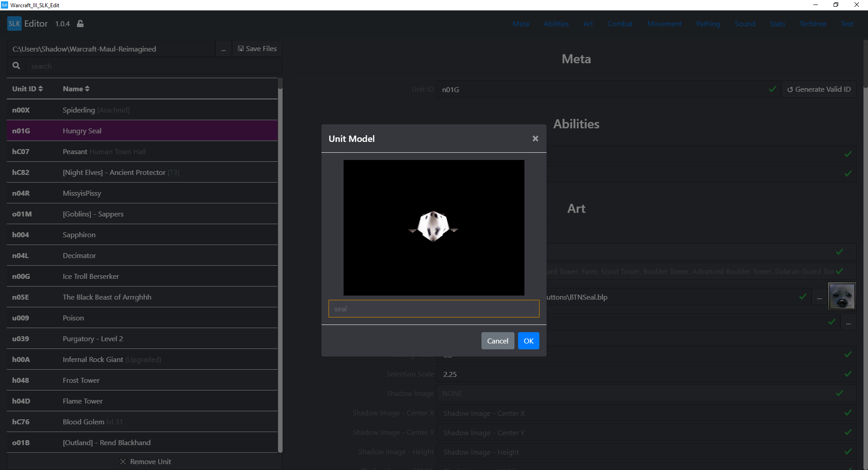Click the search magnifier icon

tap(16, 66)
